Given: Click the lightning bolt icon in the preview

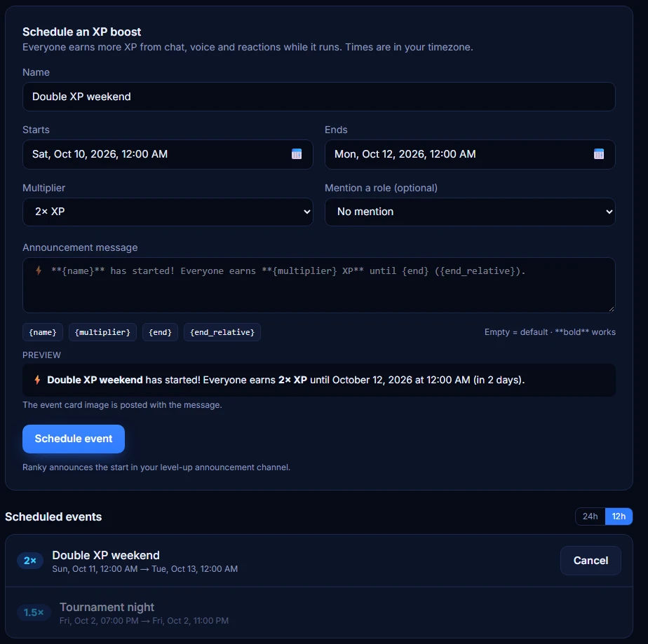Looking at the screenshot, I should (x=37, y=380).
